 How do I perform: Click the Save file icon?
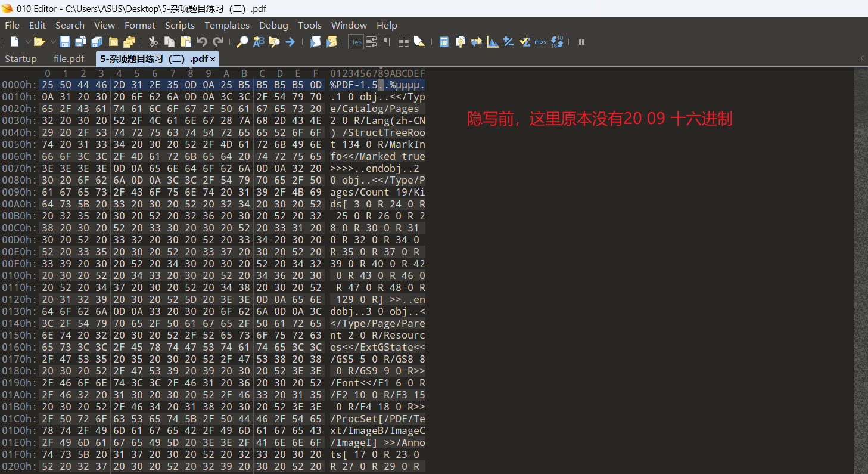pos(64,42)
